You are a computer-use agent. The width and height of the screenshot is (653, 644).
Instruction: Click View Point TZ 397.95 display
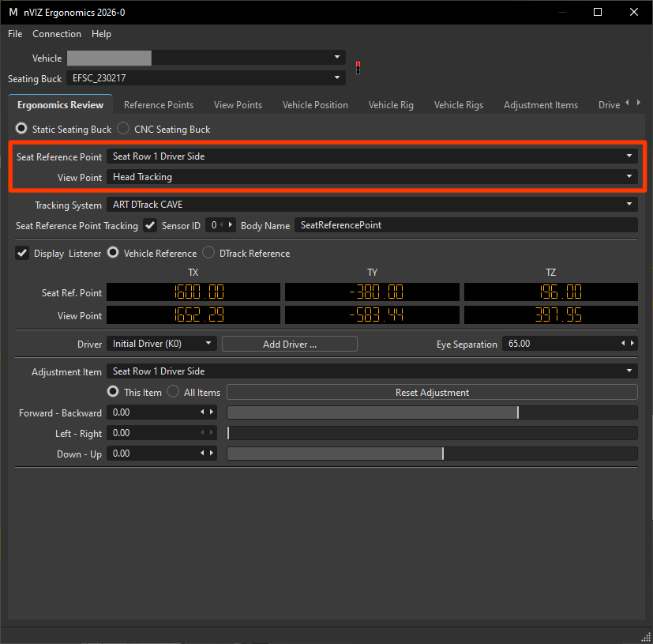pos(550,314)
